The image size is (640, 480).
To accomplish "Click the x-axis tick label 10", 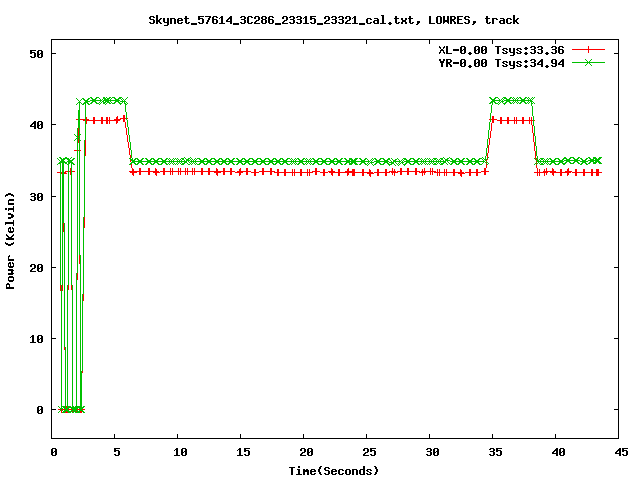I will coord(180,452).
